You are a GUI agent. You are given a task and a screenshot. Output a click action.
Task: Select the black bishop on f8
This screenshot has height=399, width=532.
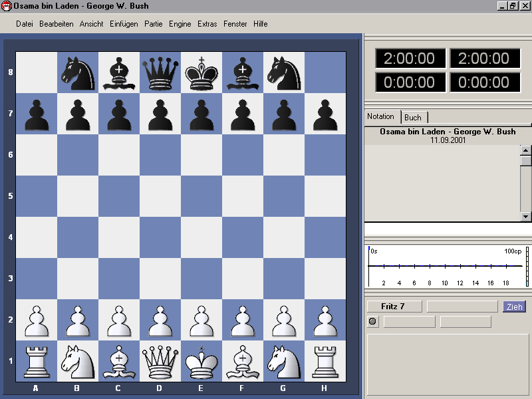coord(242,73)
